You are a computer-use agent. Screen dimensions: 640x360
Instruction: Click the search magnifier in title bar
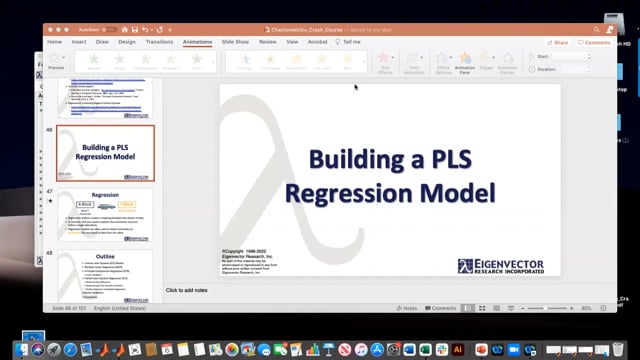[597, 29]
